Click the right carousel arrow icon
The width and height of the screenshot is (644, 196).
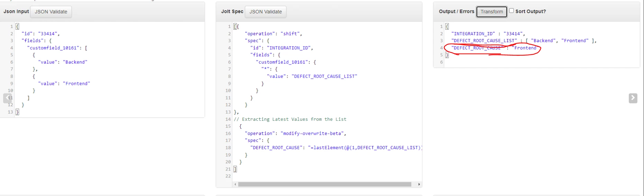coord(633,98)
